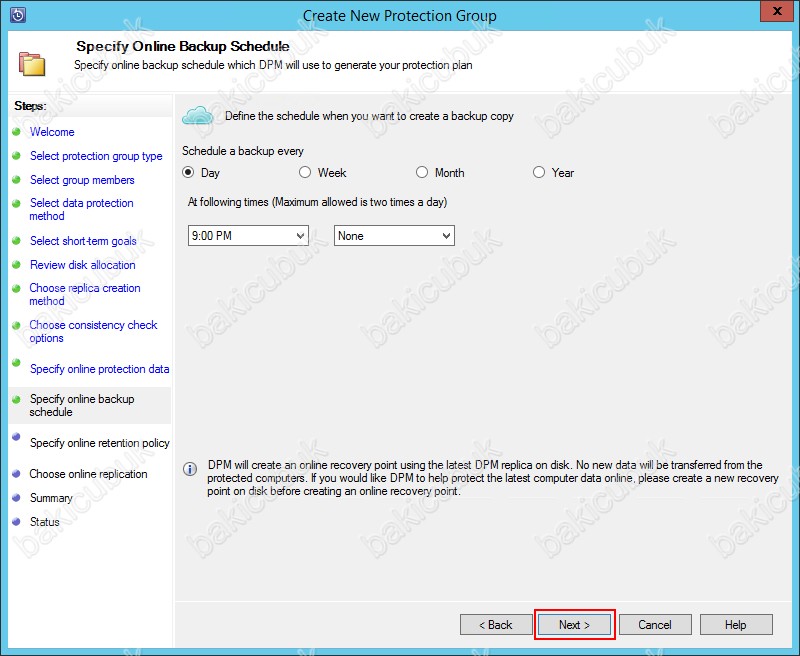
Task: Open Choose consistency check options step
Action: coord(93,332)
